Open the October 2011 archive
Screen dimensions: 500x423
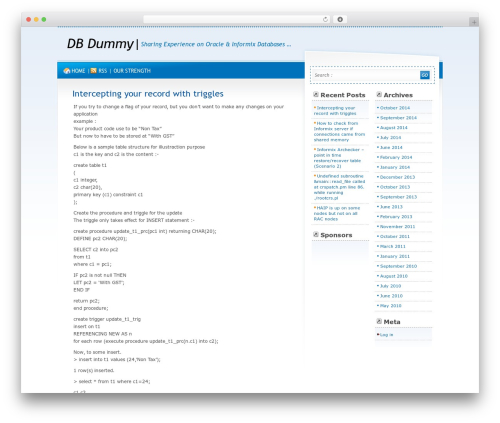(395, 236)
